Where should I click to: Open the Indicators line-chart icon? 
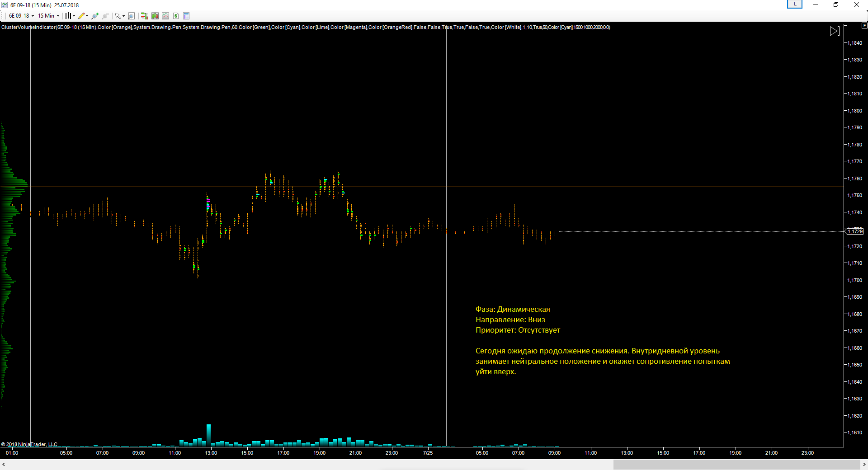(165, 16)
